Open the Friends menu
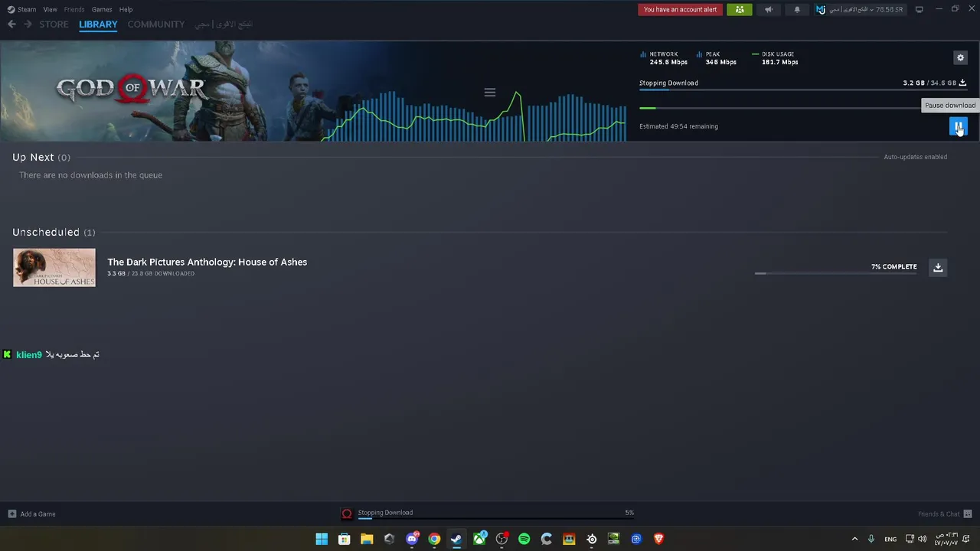The height and width of the screenshot is (551, 980). coord(74,9)
